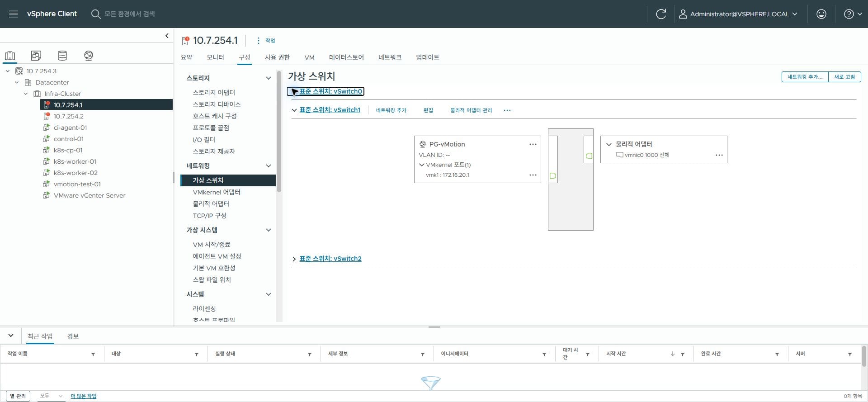Collapse the 스토리지 config section
Image resolution: width=868 pixels, height=402 pixels.
(x=268, y=78)
